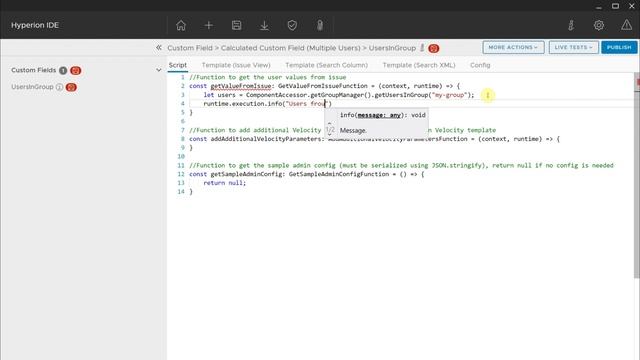Show previous signature in hint popup
Image resolution: width=640 pixels, height=360 pixels.
(x=329, y=123)
